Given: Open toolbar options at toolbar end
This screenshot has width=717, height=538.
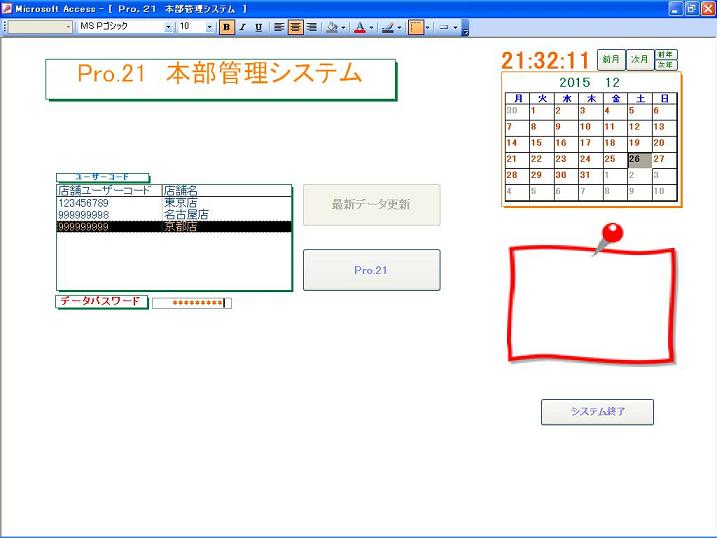Looking at the screenshot, I should pos(465,27).
